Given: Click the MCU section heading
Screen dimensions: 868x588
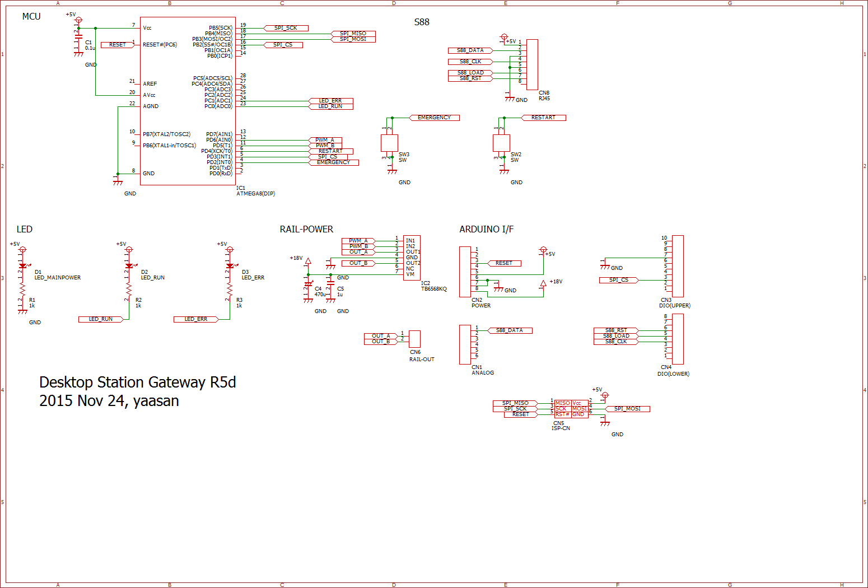Looking at the screenshot, I should pos(31,16).
